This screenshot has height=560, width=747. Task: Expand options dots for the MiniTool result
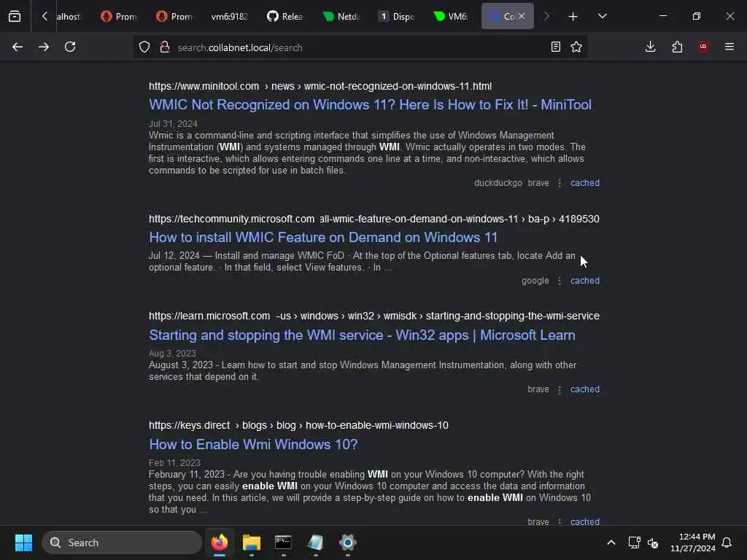pos(560,183)
